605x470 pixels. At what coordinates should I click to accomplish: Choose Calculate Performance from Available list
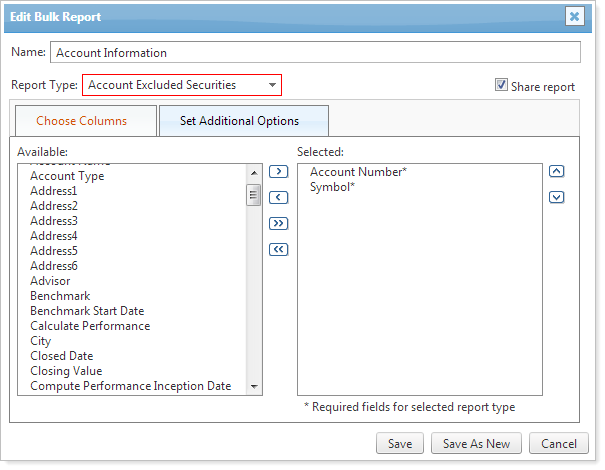pyautogui.click(x=90, y=326)
